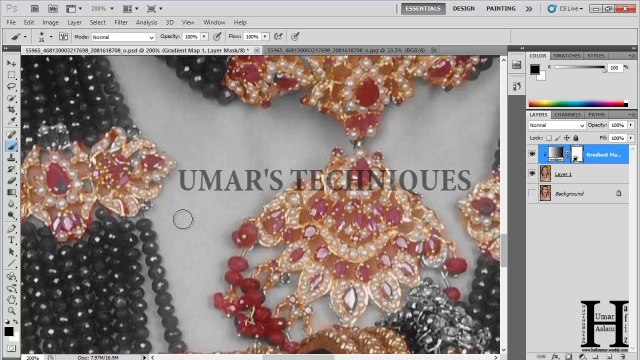This screenshot has height=360, width=640.
Task: Switch to the Design workspace
Action: 464,9
